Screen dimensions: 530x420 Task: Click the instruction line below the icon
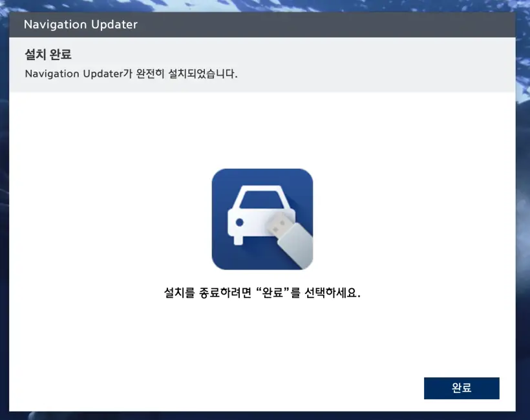coord(262,292)
